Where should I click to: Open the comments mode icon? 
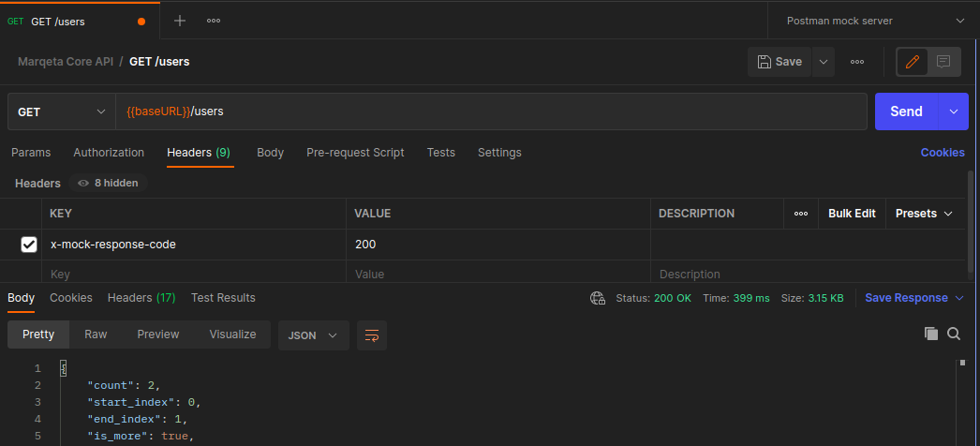pyautogui.click(x=943, y=62)
